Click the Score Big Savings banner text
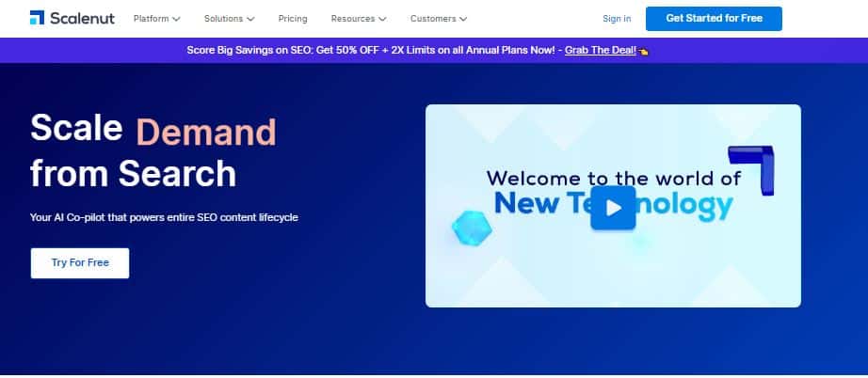The image size is (868, 378). (x=370, y=50)
